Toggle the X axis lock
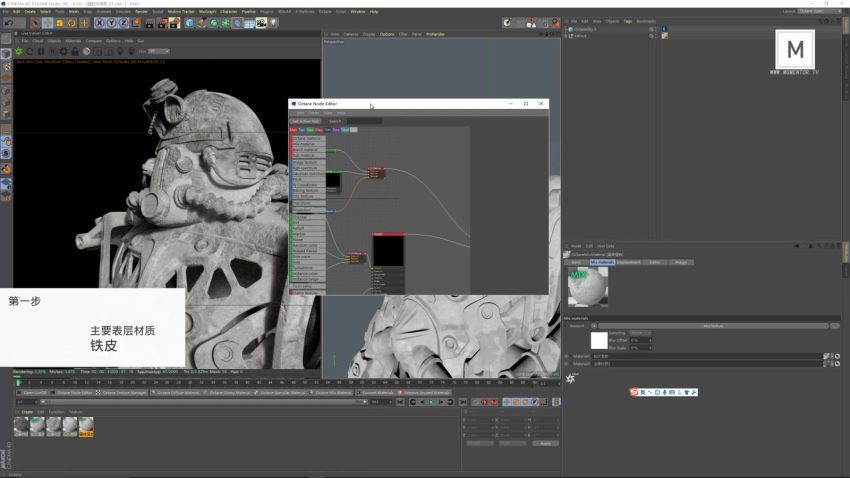 (99, 23)
